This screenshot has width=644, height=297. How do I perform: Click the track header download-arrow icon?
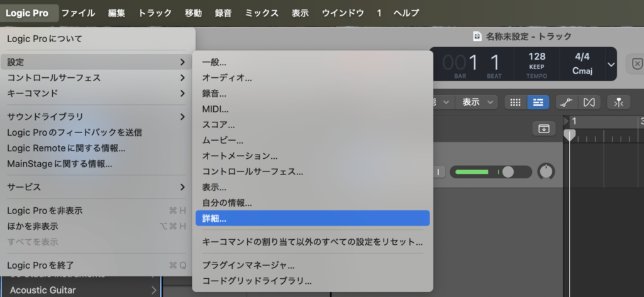click(544, 128)
